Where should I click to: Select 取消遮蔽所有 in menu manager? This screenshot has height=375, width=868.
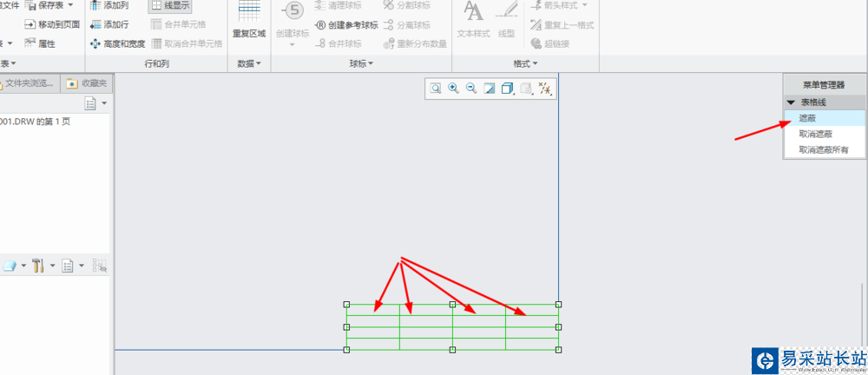point(825,149)
